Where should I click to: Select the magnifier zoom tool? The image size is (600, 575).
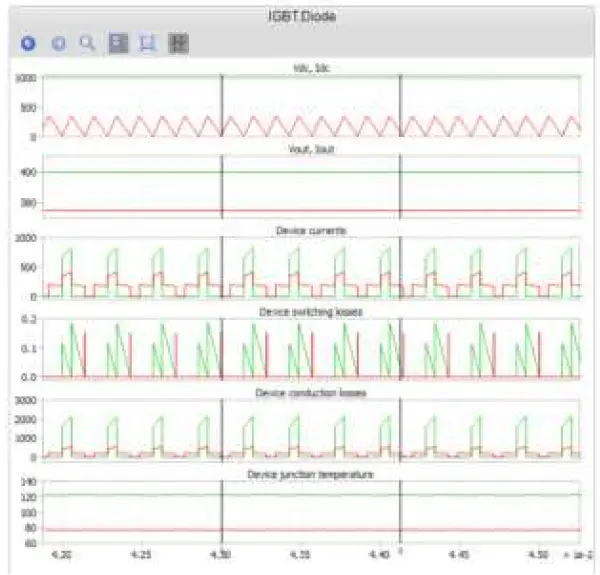tap(87, 43)
